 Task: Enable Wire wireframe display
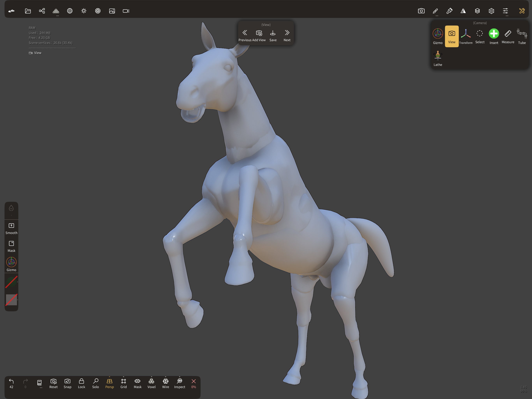click(x=166, y=383)
